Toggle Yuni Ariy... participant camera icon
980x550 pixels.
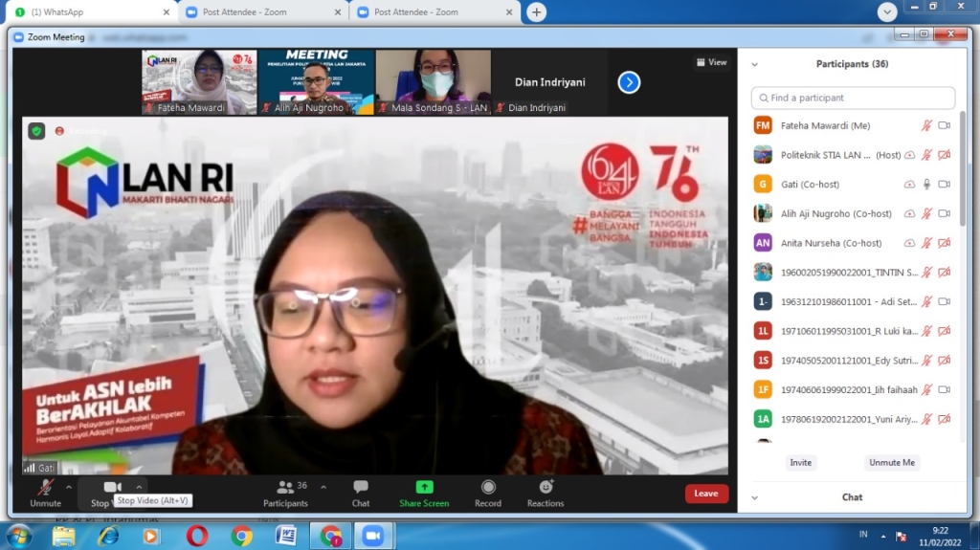(945, 419)
